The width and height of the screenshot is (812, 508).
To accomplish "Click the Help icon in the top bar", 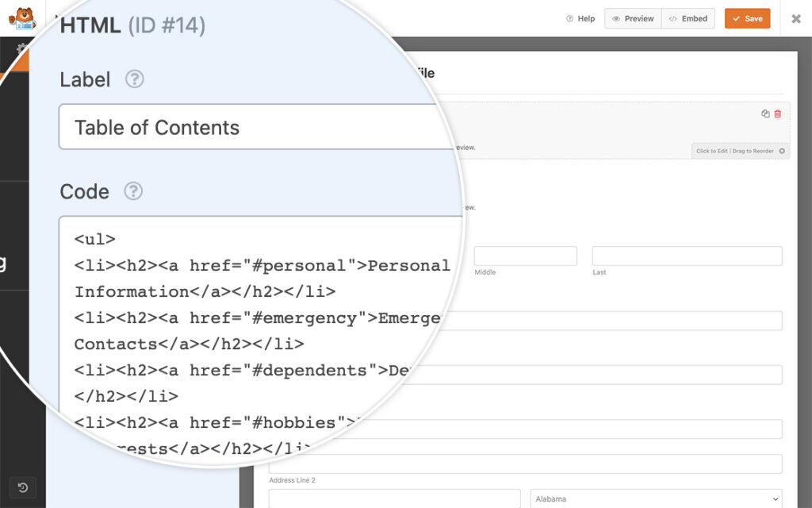I will [569, 18].
